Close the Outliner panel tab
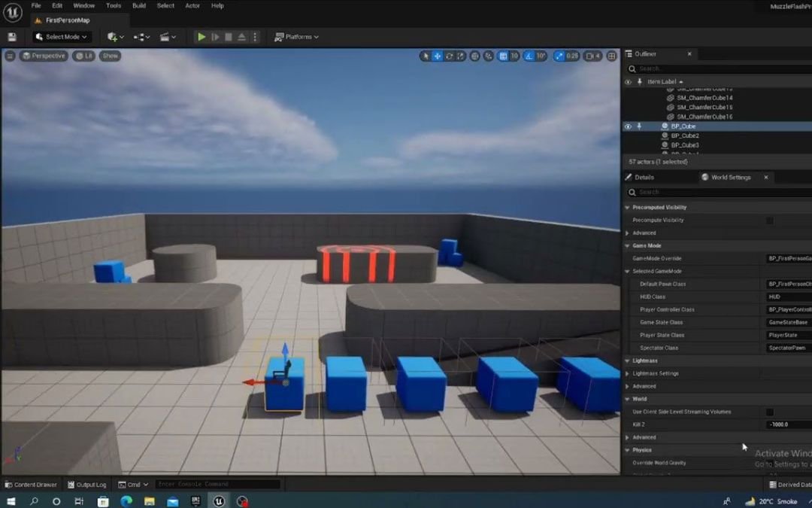The width and height of the screenshot is (812, 508). tap(689, 54)
